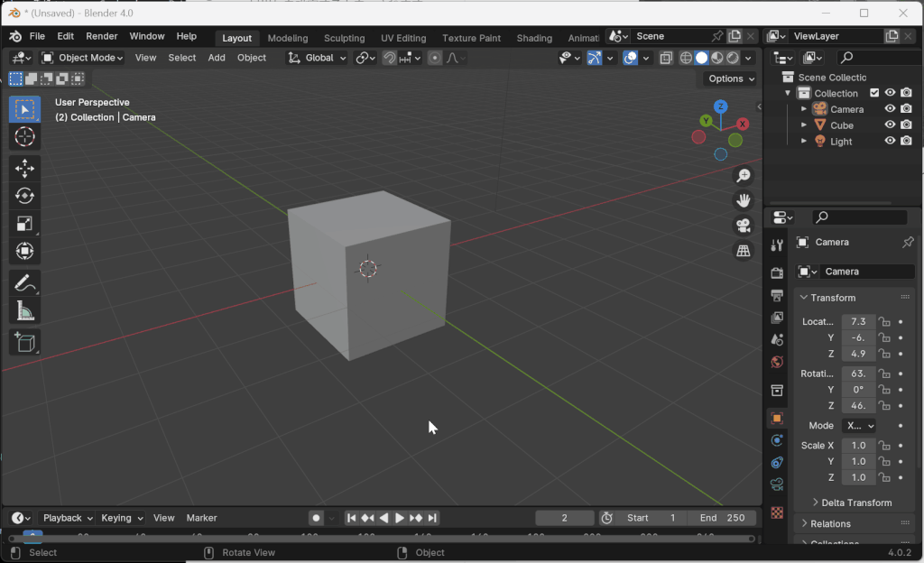
Task: Select the Move tool in toolbar
Action: coord(24,168)
